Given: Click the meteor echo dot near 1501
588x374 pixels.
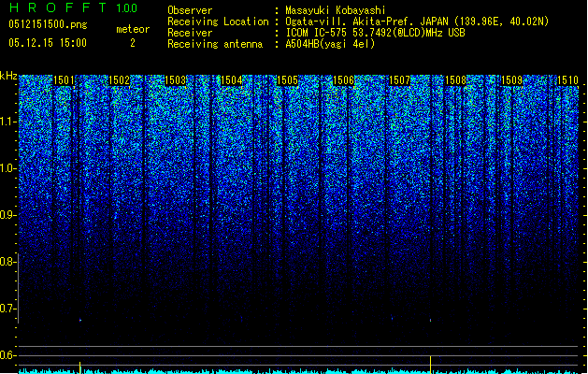Looking at the screenshot, I should pyautogui.click(x=80, y=321).
